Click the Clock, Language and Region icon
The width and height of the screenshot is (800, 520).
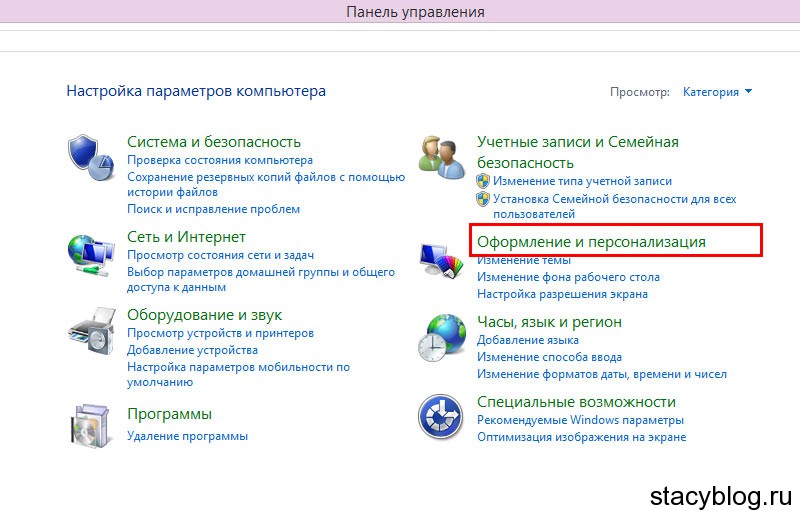(442, 338)
